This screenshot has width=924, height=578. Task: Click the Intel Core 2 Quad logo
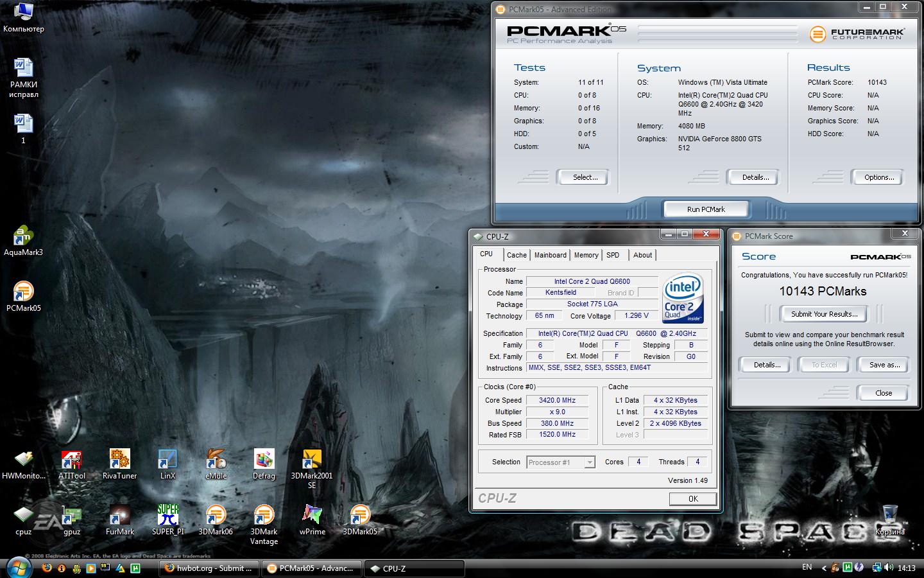click(x=683, y=299)
